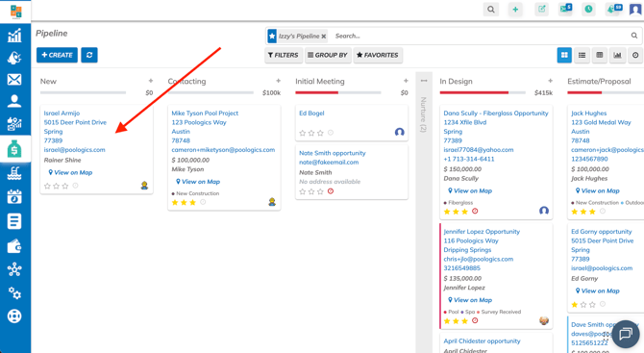Click the Create button
Screen dimensions: 644x353
coord(57,55)
